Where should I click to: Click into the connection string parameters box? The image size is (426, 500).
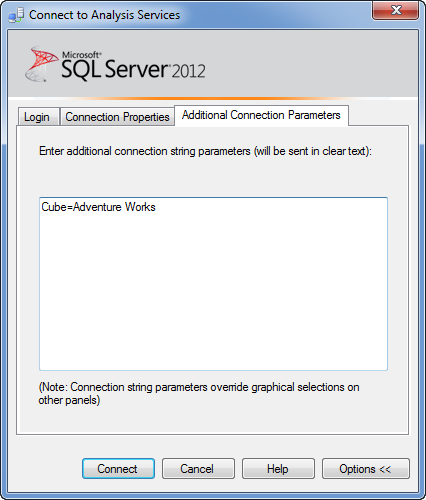213,284
